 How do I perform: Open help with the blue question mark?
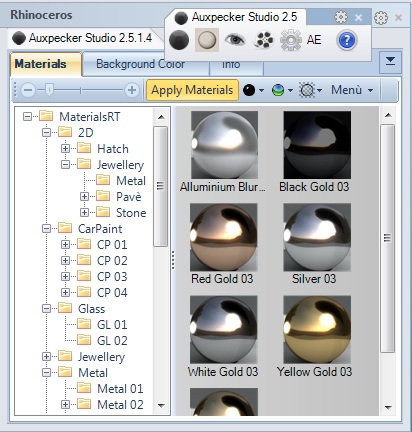point(347,40)
